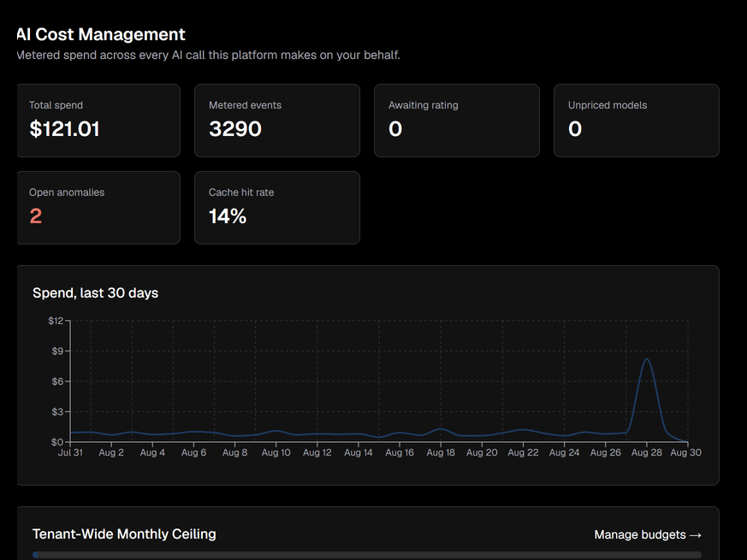The height and width of the screenshot is (560, 747).
Task: Click the Aug 20 axis label
Action: [482, 452]
